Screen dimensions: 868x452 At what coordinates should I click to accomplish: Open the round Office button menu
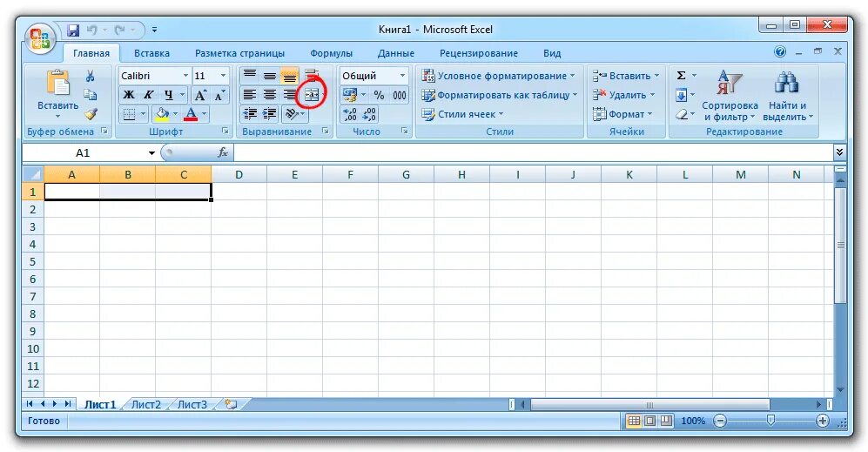click(40, 39)
